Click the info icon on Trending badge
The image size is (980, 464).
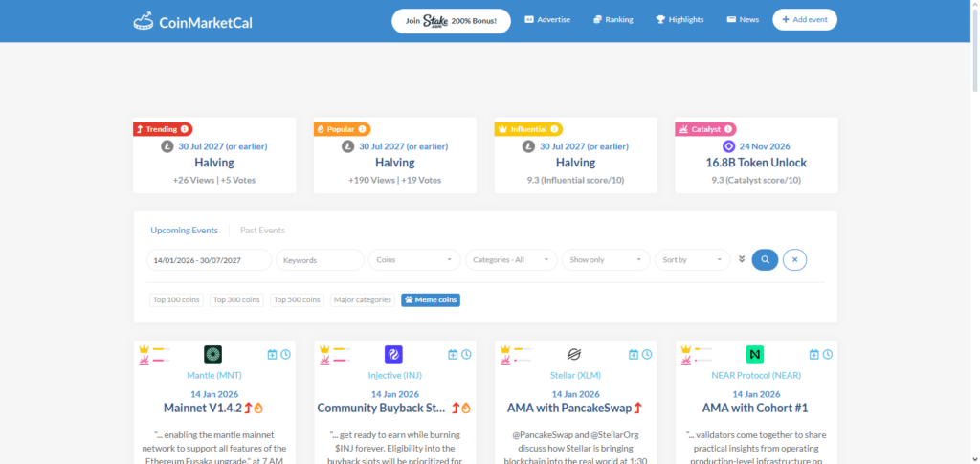[185, 129]
